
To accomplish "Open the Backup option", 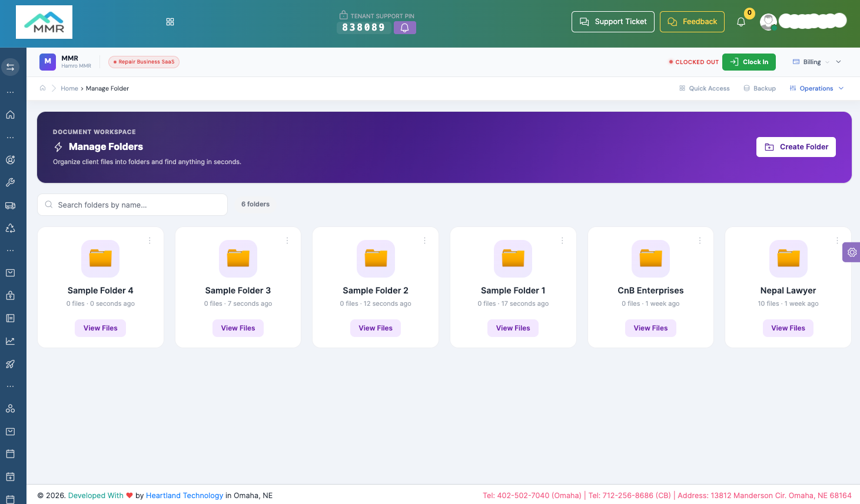I will (x=759, y=88).
